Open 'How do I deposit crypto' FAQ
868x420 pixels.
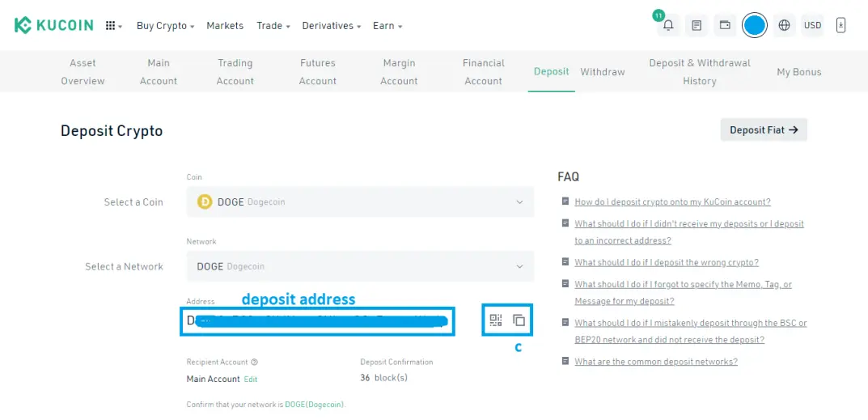[x=672, y=202]
